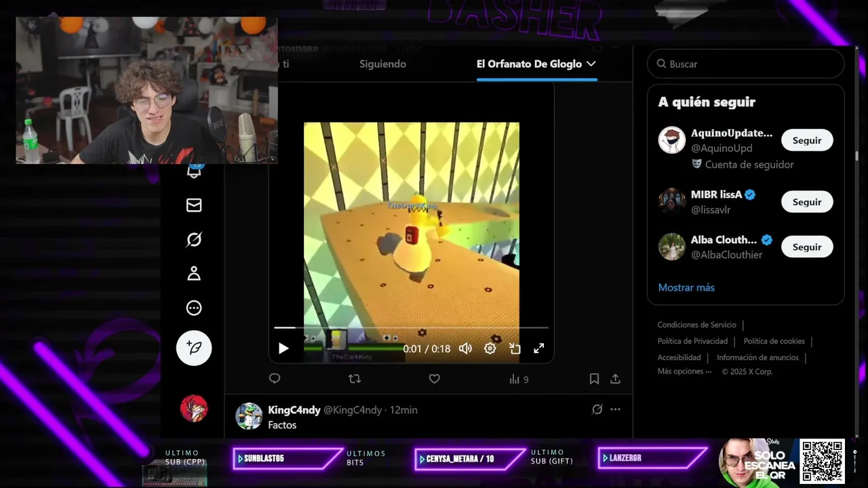Open Política de cookies link

pyautogui.click(x=774, y=341)
